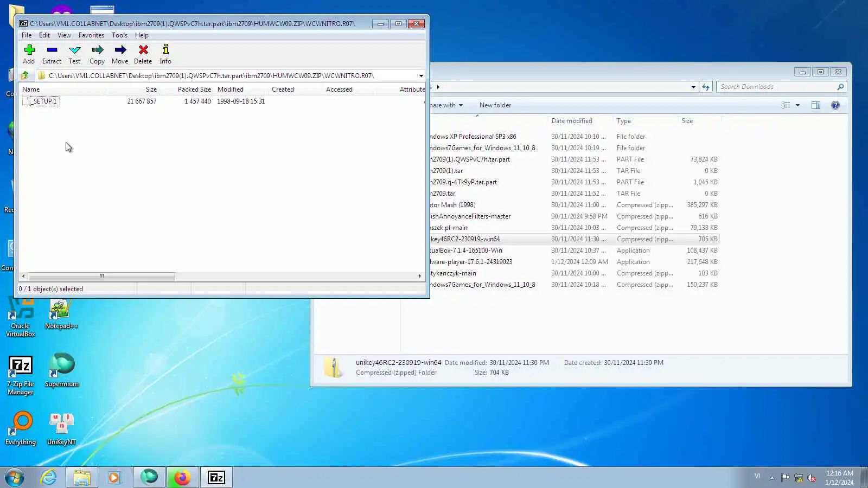868x488 pixels.
Task: Sort by the Size column in 7-Zip
Action: [x=151, y=89]
